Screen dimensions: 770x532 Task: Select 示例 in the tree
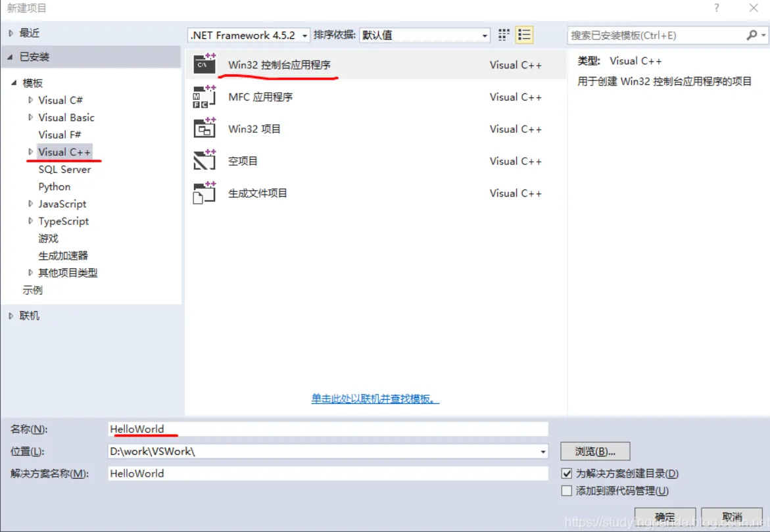click(32, 290)
